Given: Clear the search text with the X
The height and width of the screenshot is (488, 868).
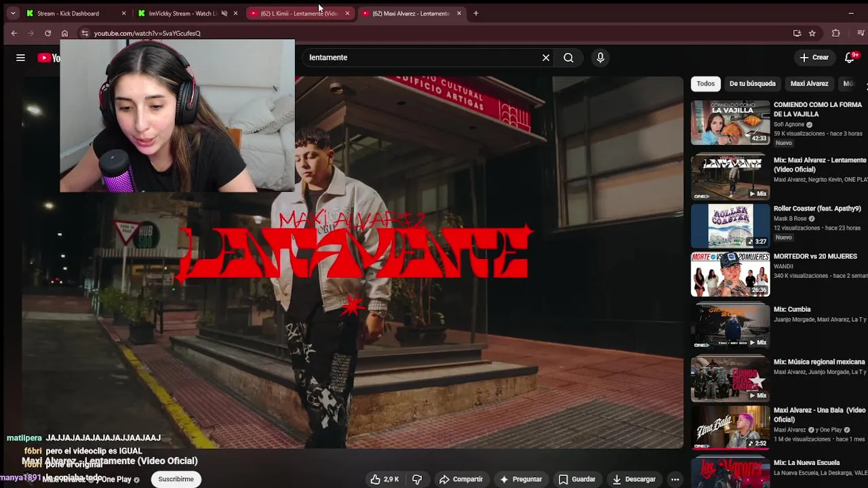Looking at the screenshot, I should 546,58.
